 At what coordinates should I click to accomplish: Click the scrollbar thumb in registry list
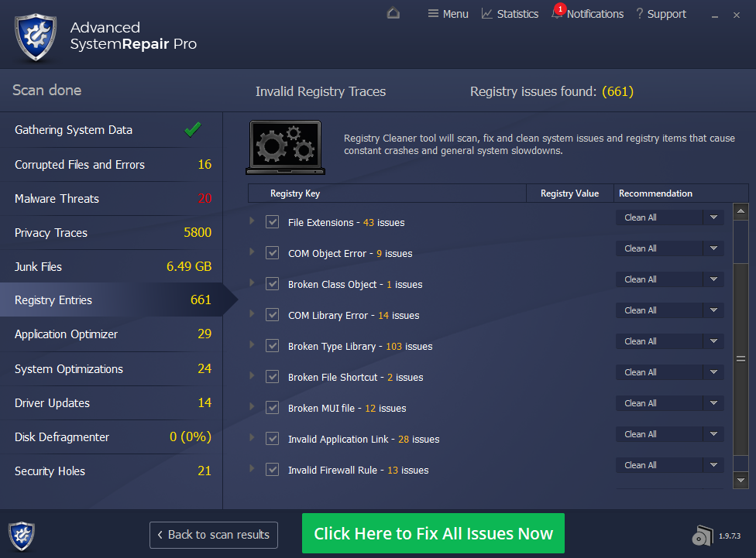click(741, 358)
